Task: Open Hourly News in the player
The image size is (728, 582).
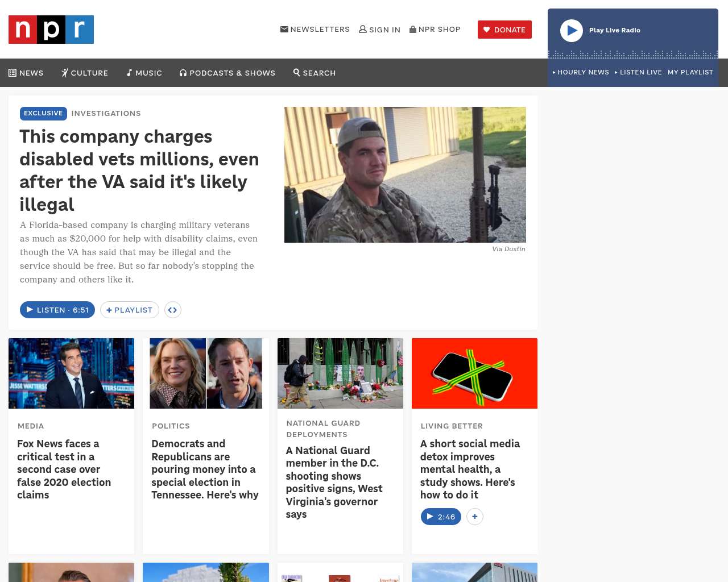Action: pyautogui.click(x=581, y=72)
